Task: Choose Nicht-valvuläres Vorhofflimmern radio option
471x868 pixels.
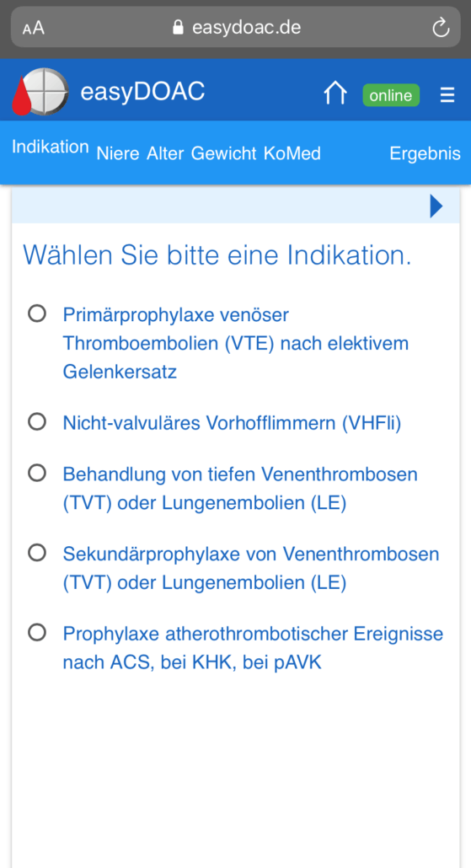Action: point(37,422)
